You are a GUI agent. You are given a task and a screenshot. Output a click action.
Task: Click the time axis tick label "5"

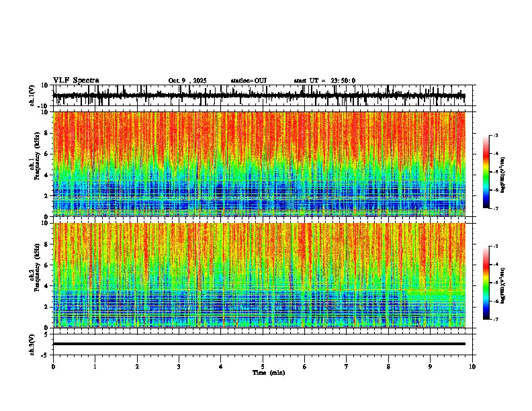[263, 367]
